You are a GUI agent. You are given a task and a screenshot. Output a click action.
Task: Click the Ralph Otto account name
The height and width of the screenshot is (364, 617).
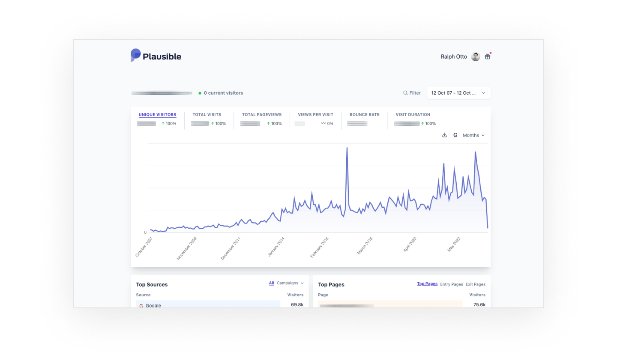[454, 56]
